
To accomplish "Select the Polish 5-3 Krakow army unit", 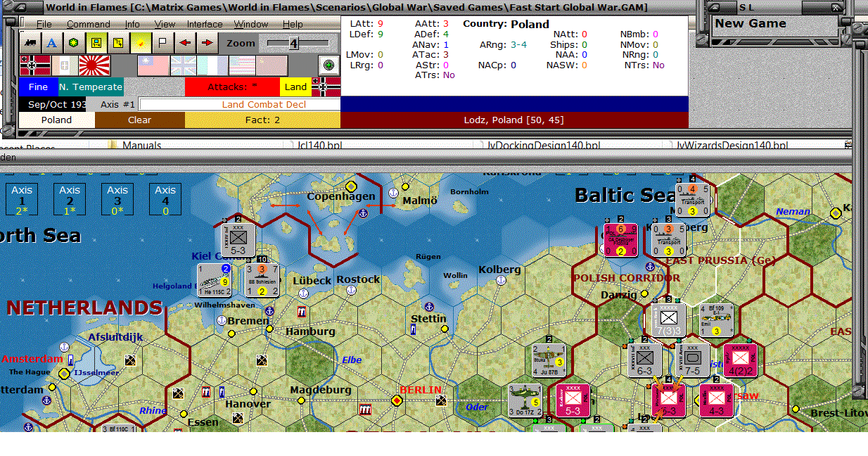I will pos(573,400).
